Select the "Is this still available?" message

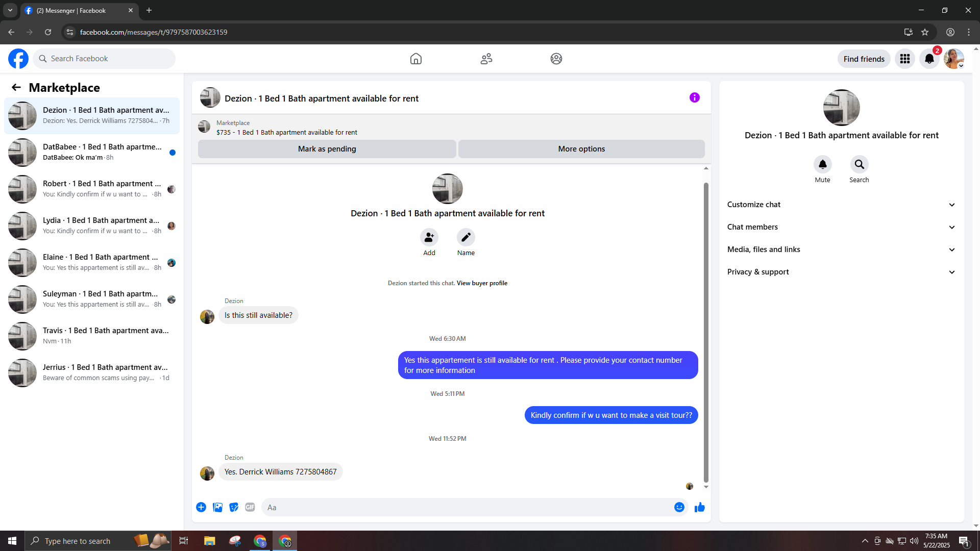click(x=258, y=315)
